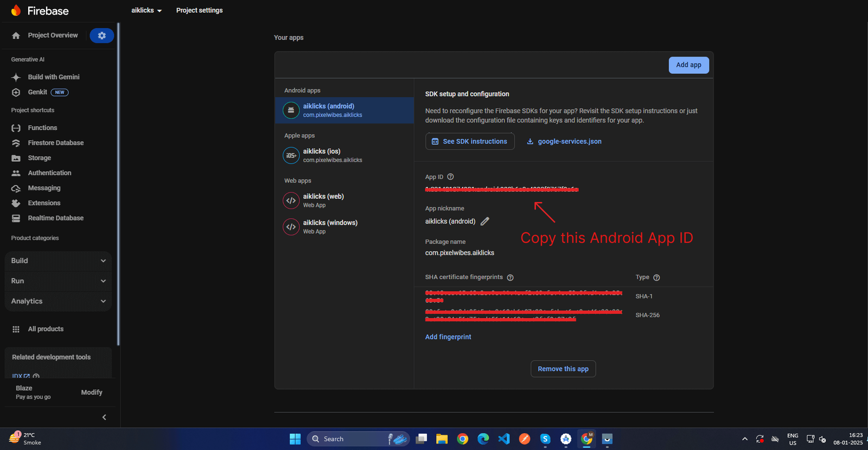Open project settings gear icon
This screenshot has width=868, height=450.
tap(101, 35)
